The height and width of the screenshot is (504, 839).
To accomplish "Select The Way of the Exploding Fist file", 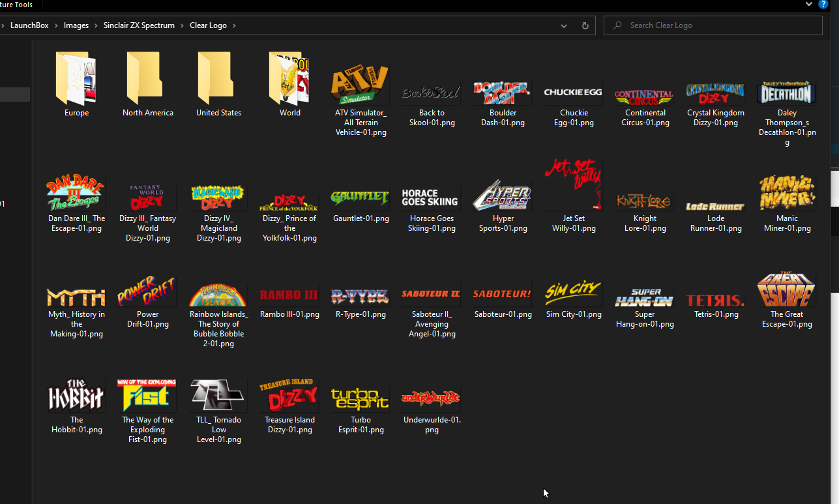I will pos(148,411).
